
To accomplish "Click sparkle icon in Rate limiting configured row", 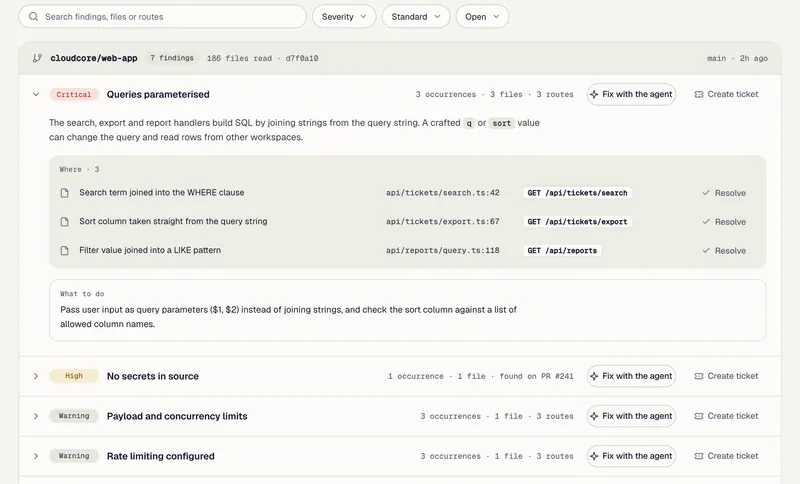I will [x=594, y=456].
